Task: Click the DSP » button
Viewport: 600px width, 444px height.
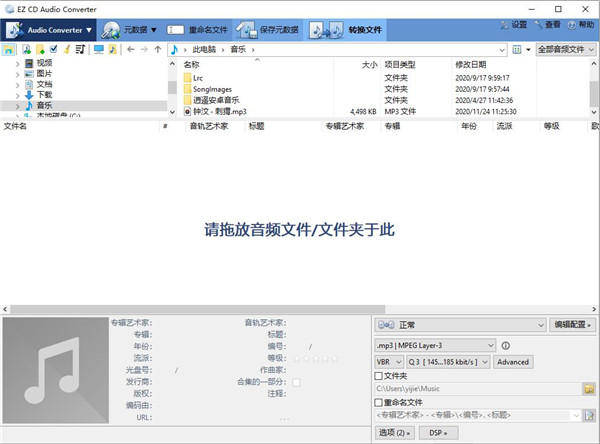Action: [439, 432]
